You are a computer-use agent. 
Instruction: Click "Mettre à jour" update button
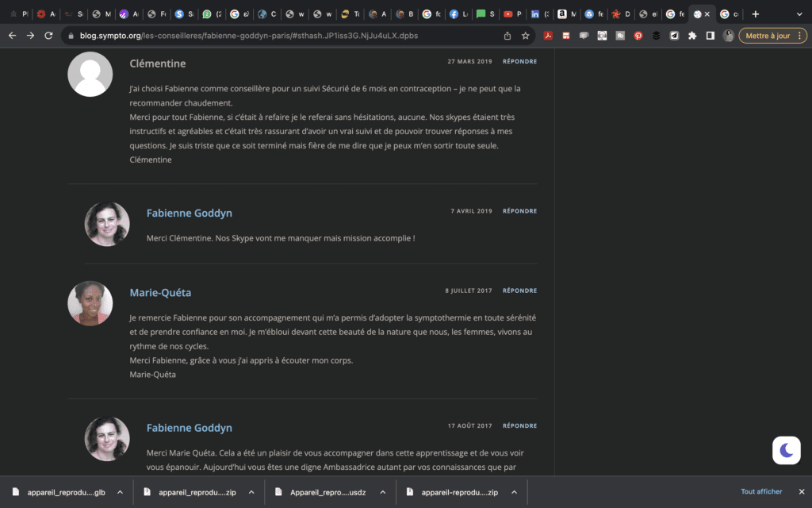tap(768, 36)
